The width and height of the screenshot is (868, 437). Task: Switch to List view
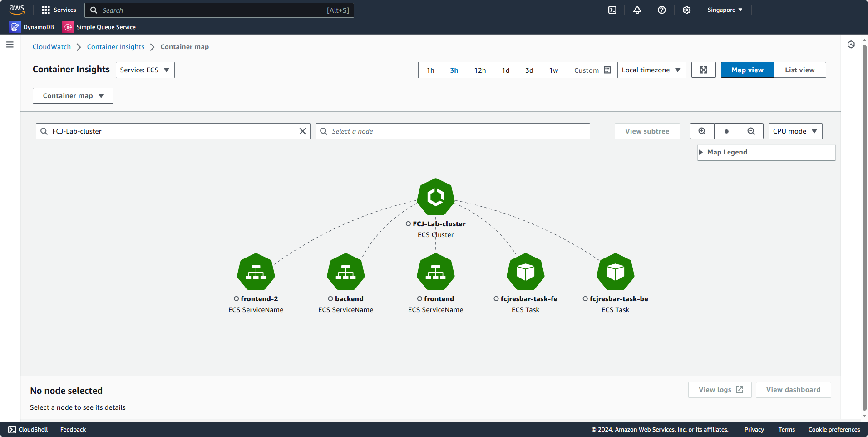(x=800, y=70)
